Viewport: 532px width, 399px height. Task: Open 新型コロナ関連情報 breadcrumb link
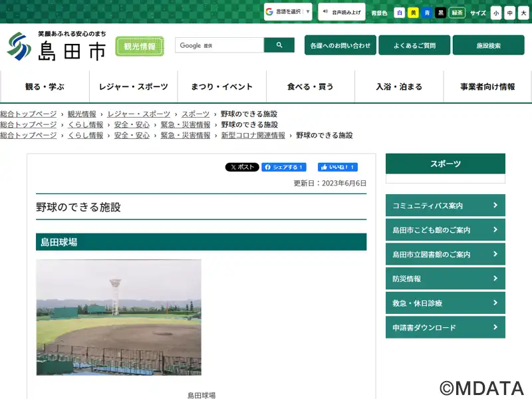coord(253,135)
